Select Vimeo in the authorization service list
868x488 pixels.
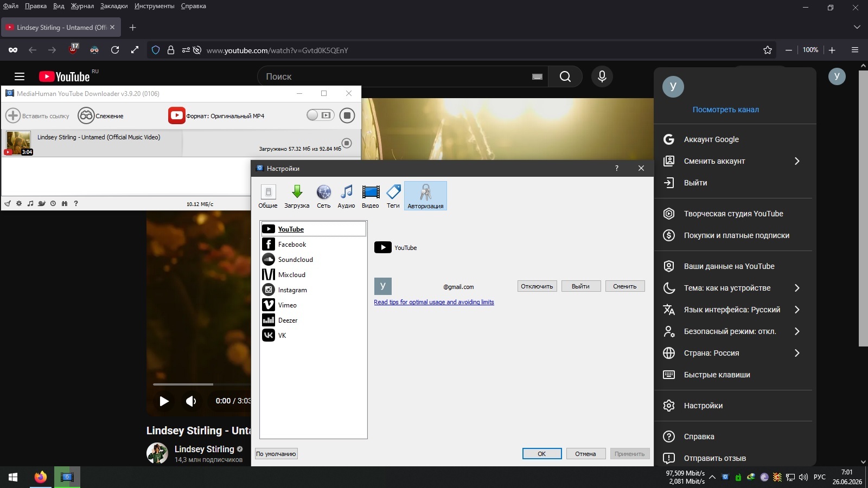click(x=314, y=305)
